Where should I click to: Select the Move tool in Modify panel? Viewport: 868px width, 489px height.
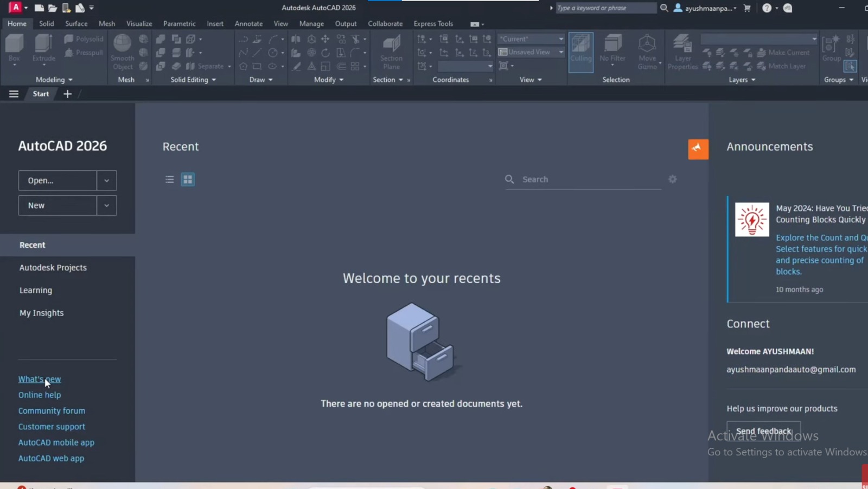click(x=325, y=39)
